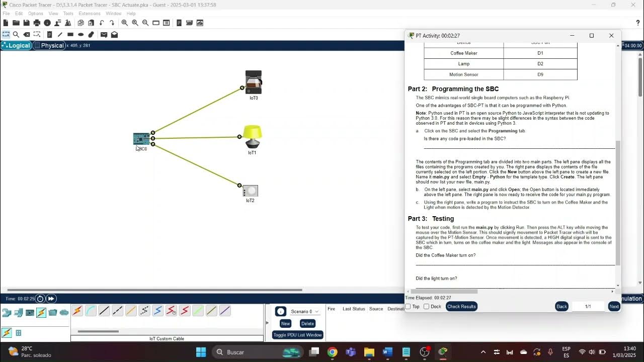Undo the last action in toolbar

(x=102, y=23)
